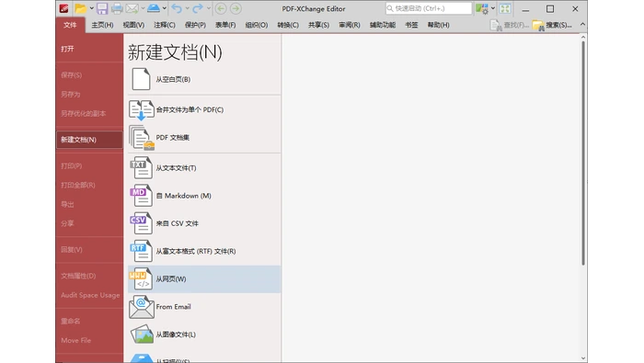Screen dimensions: 644x363
Task: Click the scanner icon in toolbar
Action: 154,8
